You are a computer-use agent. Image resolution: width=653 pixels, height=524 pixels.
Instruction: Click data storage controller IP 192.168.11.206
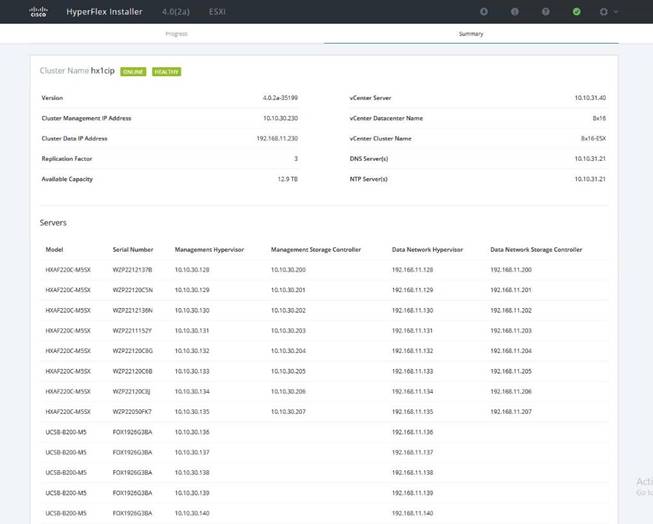[x=511, y=392]
